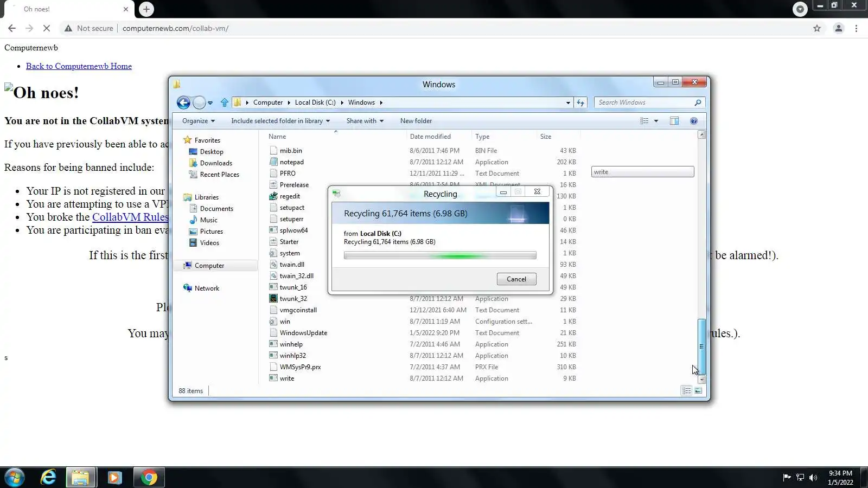Image resolution: width=868 pixels, height=488 pixels.
Task: Open the Chrome profile avatar icon
Action: coord(839,28)
